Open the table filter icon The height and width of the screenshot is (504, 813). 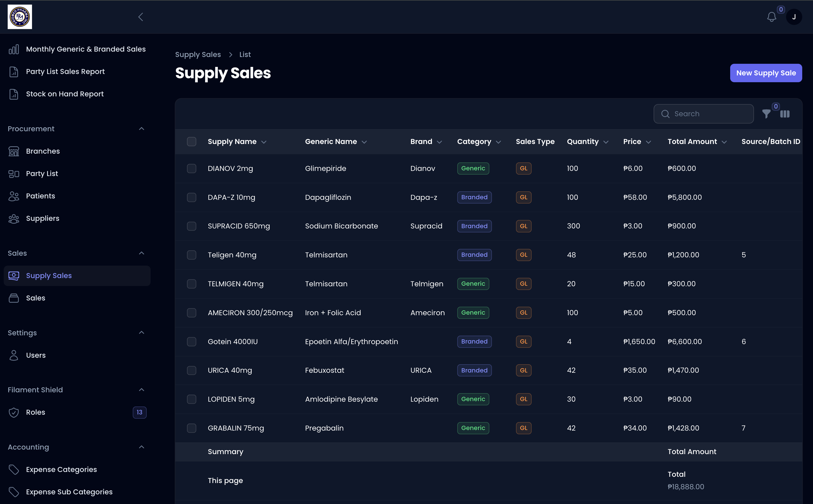click(x=766, y=114)
